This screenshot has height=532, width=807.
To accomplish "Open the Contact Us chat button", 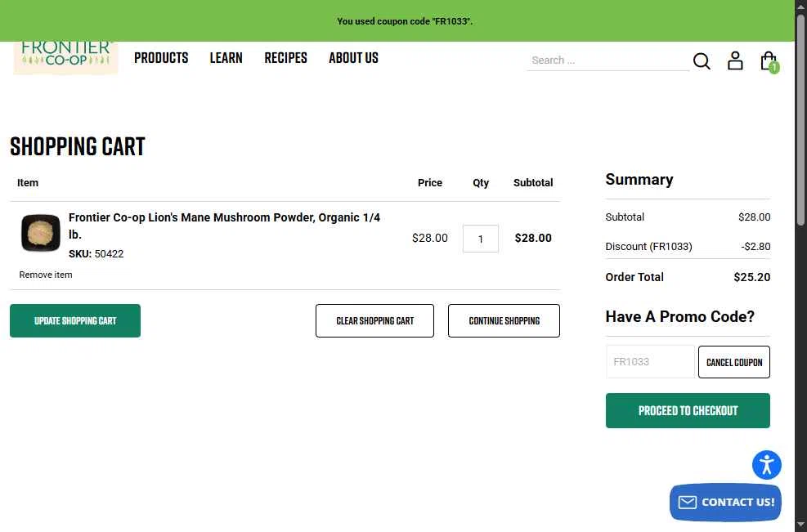I will 725,502.
